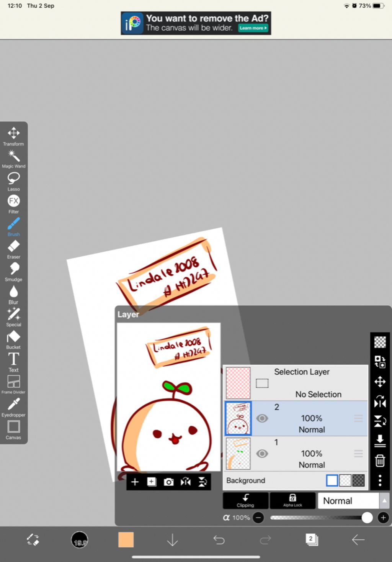Select light transparent checkered background
This screenshot has width=392, height=562.
point(345,480)
